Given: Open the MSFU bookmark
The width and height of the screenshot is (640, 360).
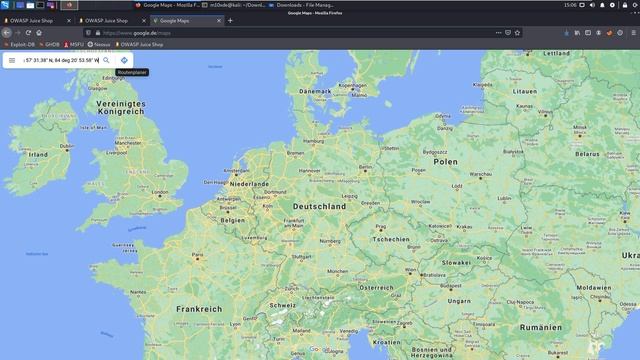Looking at the screenshot, I should pos(74,44).
